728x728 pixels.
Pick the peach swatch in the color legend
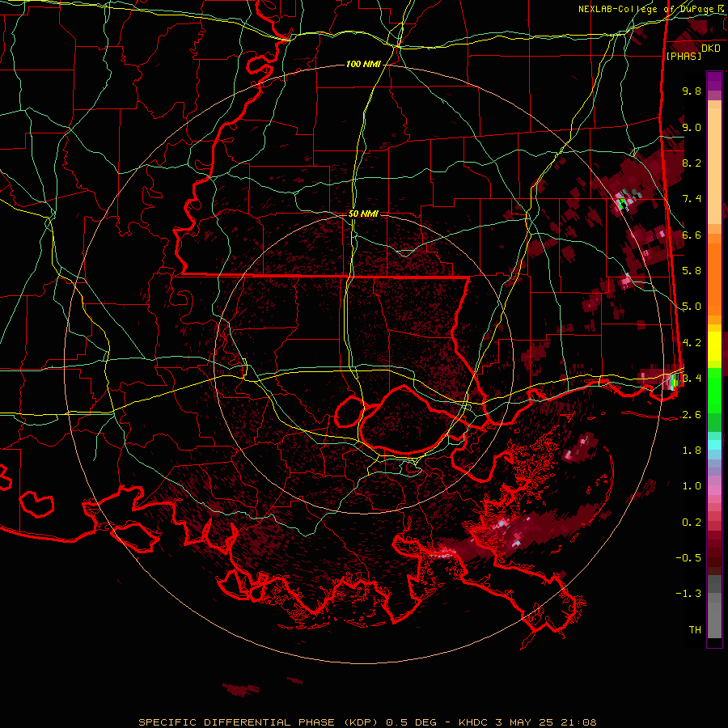(714, 163)
